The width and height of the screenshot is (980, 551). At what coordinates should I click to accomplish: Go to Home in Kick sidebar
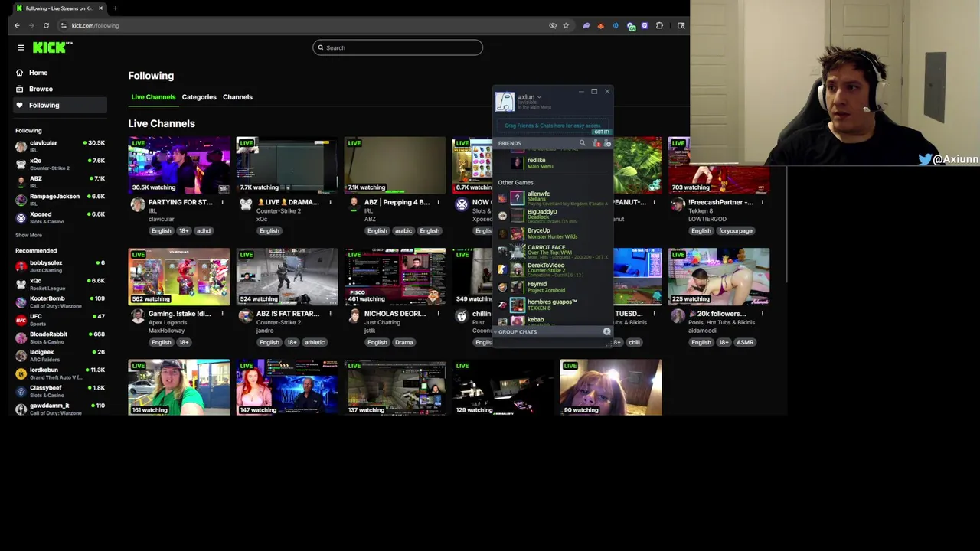(38, 73)
